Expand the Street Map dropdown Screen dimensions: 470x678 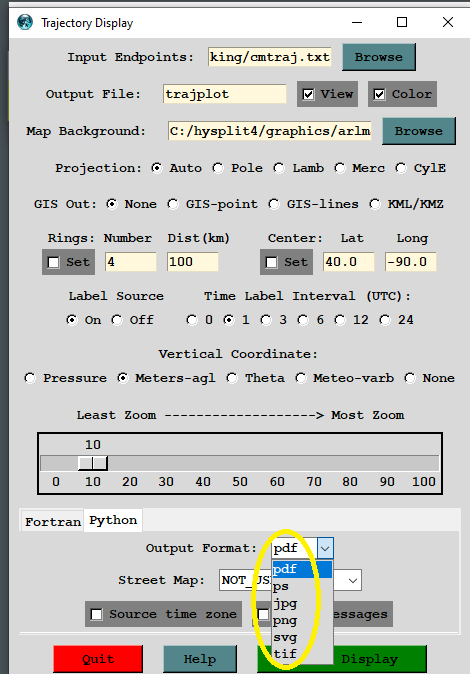(x=353, y=580)
